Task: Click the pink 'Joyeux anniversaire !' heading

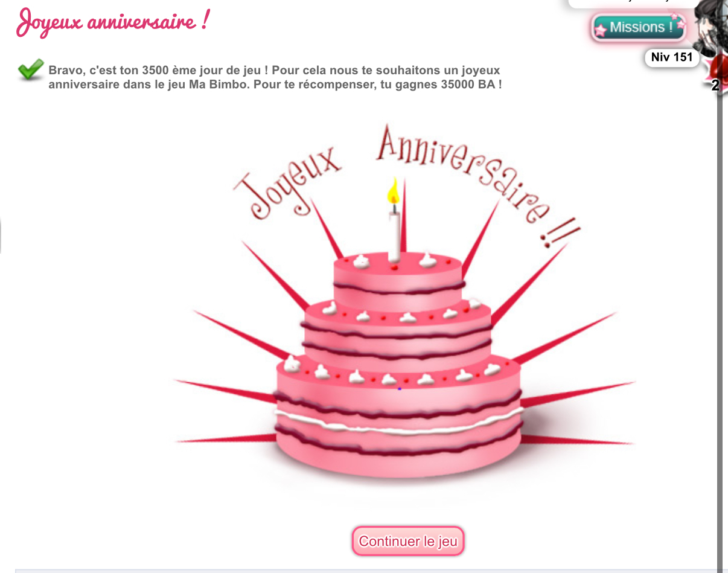Action: point(113,23)
